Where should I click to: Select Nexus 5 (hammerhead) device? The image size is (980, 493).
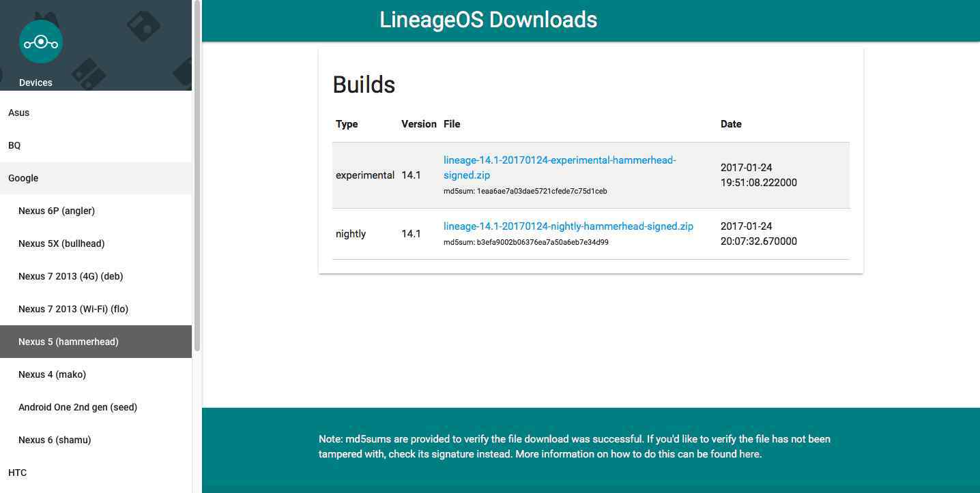(x=96, y=342)
